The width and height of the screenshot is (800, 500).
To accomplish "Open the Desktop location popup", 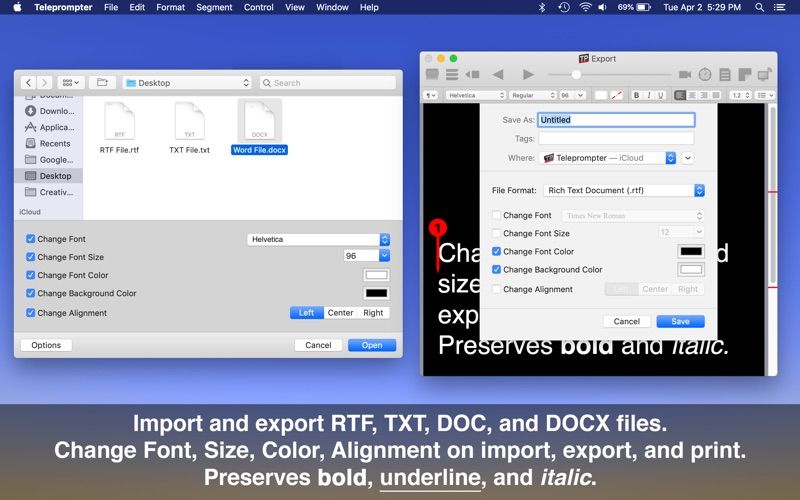I will tap(188, 83).
